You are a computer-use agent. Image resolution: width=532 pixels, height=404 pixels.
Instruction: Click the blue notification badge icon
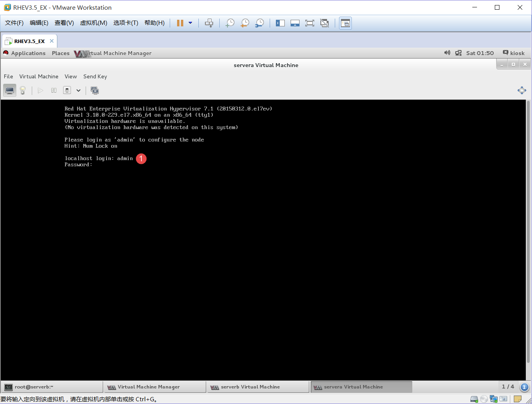524,387
